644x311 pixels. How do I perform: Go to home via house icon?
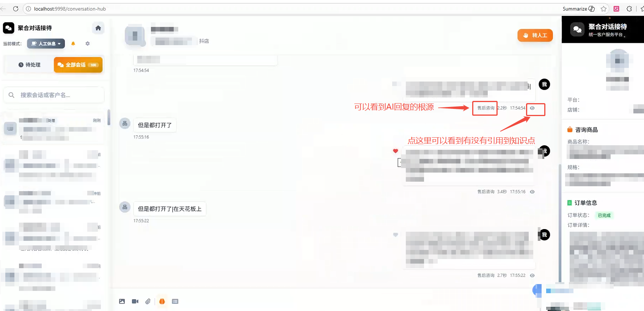point(98,28)
